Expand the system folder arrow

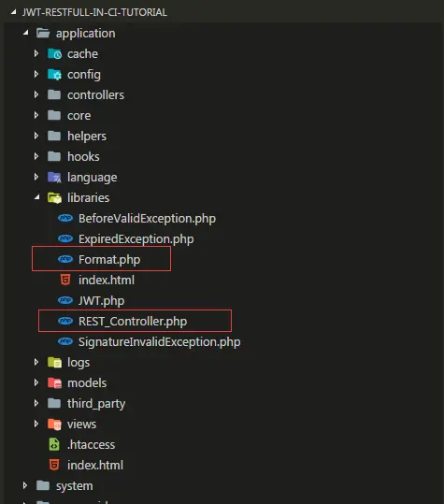pyautogui.click(x=25, y=485)
